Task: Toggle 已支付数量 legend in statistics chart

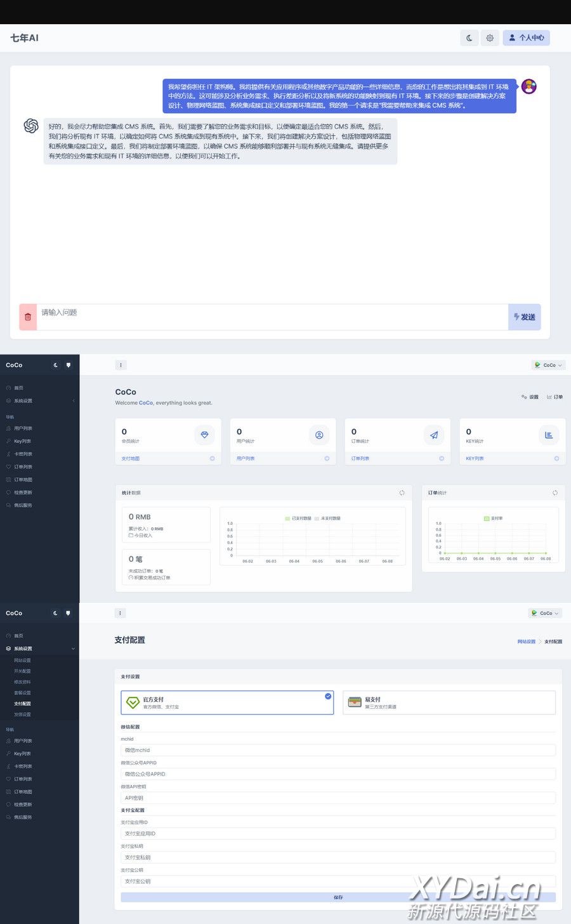Action: [298, 518]
